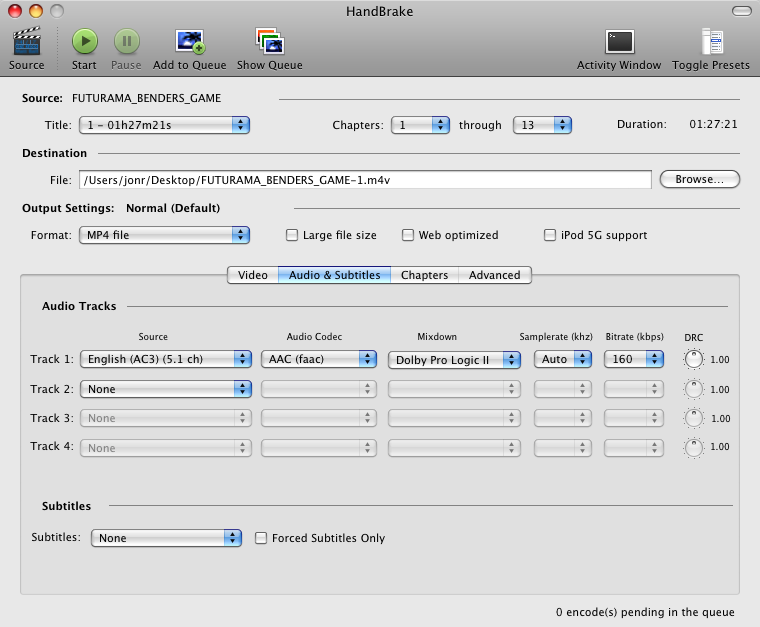760x627 pixels.
Task: Open Track 1 Bitrate 160 dropdown
Action: tap(634, 359)
